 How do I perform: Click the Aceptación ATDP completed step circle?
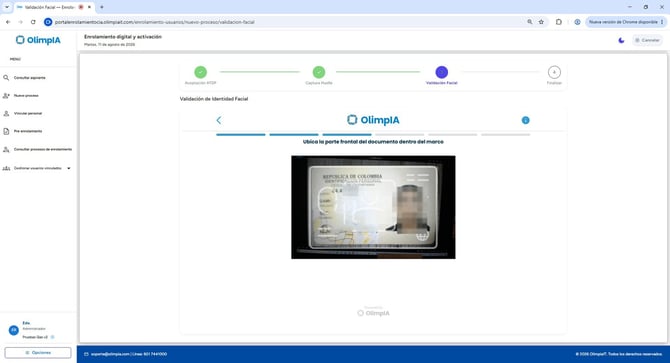tap(200, 72)
